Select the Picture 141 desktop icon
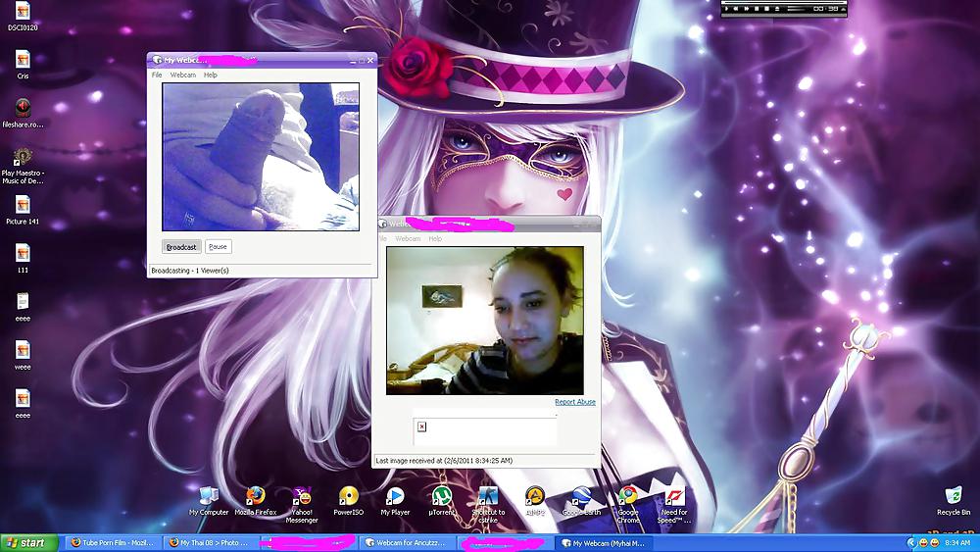Screen dimensions: 980x552 (23, 210)
